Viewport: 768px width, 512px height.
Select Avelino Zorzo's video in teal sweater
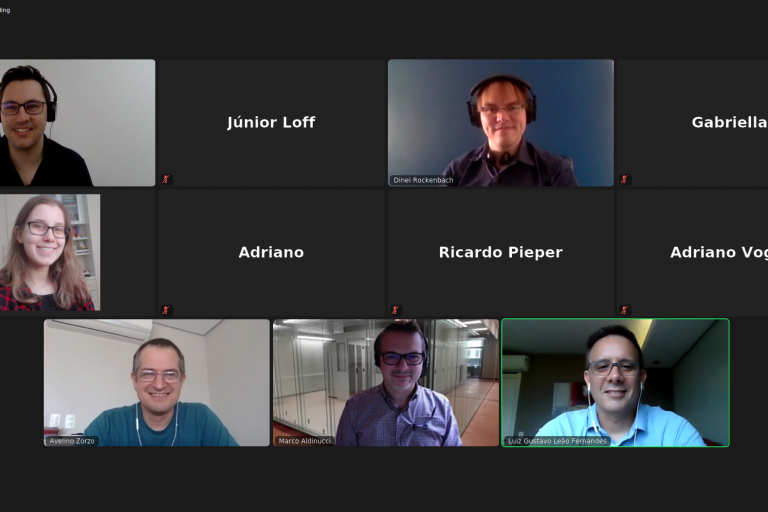[x=157, y=383]
